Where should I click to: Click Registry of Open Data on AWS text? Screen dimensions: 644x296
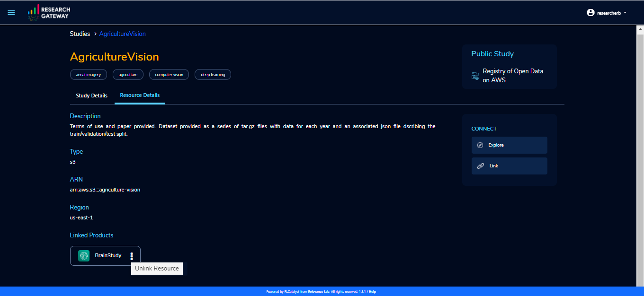513,76
